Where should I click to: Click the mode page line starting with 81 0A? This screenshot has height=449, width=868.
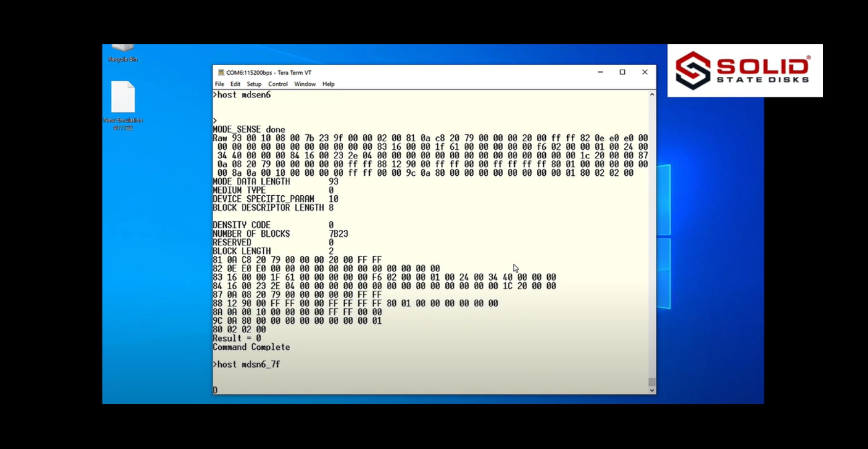(x=297, y=260)
